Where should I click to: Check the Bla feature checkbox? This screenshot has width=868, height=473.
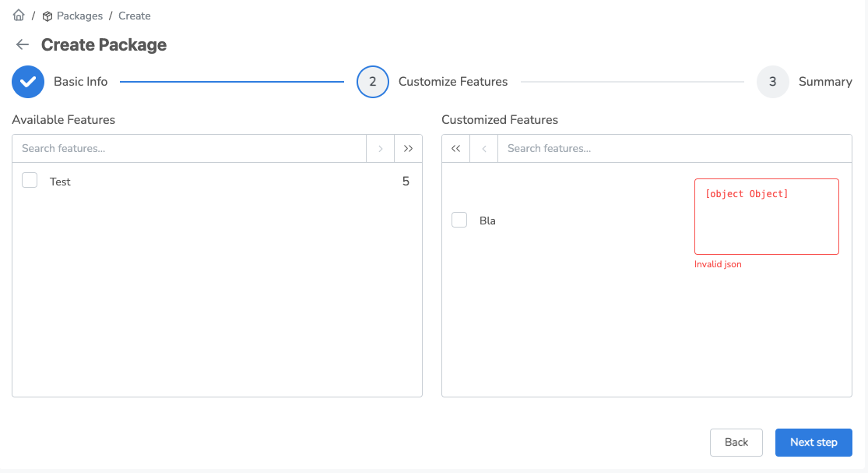point(459,220)
